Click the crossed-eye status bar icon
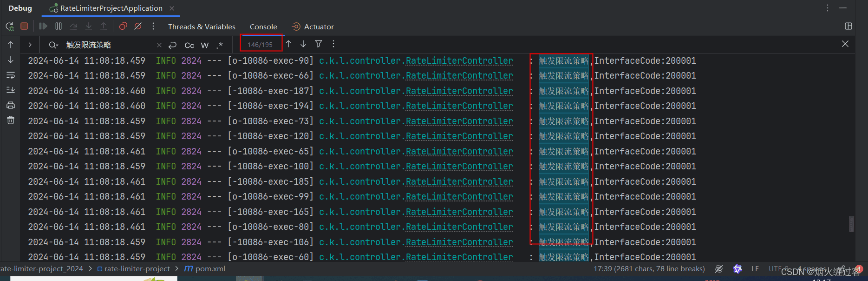 tap(719, 269)
